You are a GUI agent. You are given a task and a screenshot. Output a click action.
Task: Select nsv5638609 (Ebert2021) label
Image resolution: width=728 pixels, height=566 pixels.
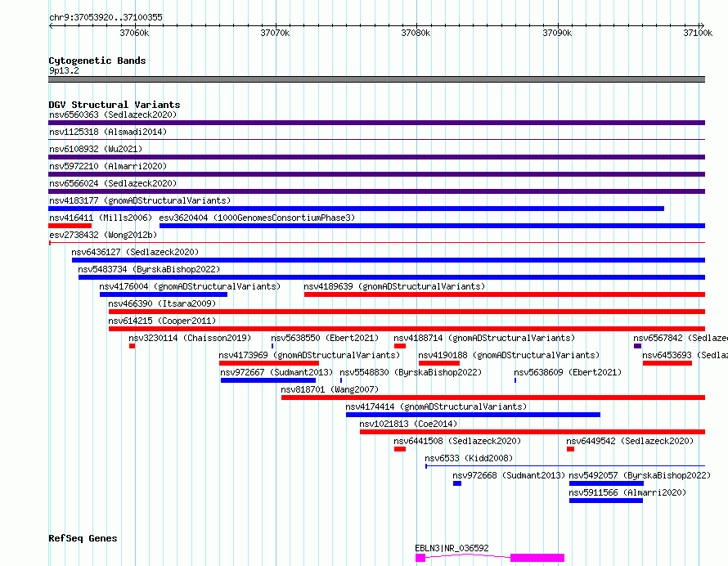point(568,372)
